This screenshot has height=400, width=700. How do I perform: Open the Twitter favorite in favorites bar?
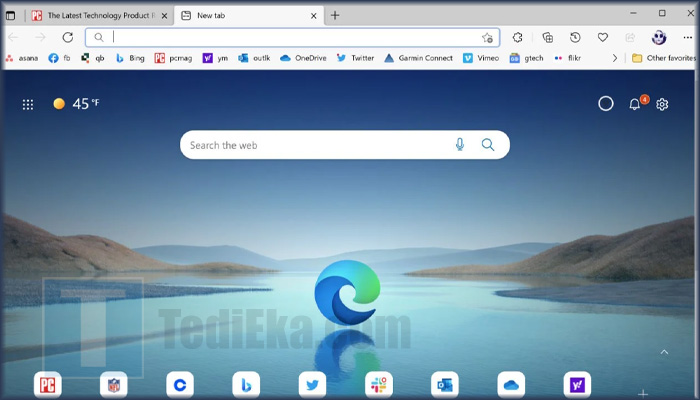355,58
